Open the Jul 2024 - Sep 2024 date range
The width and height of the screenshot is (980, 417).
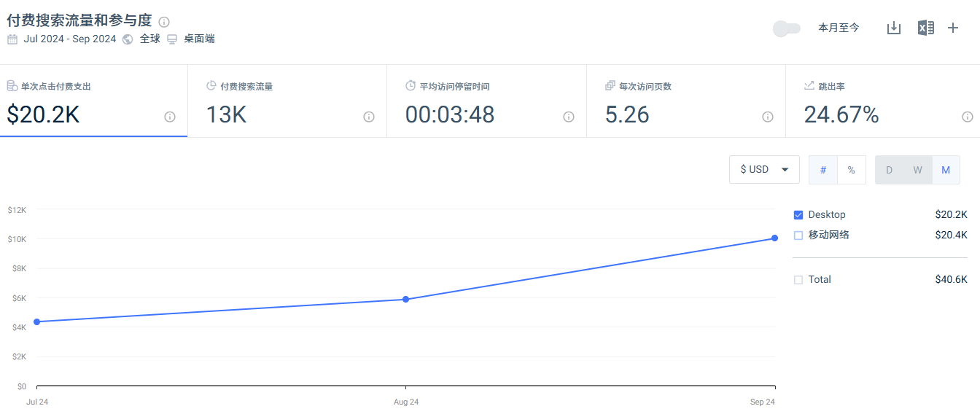69,39
